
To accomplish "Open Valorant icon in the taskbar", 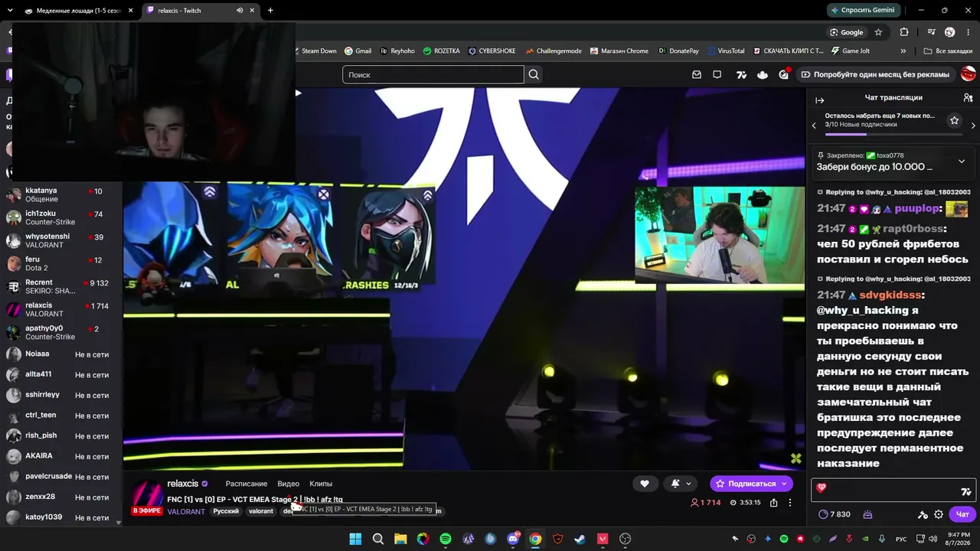I will (603, 539).
